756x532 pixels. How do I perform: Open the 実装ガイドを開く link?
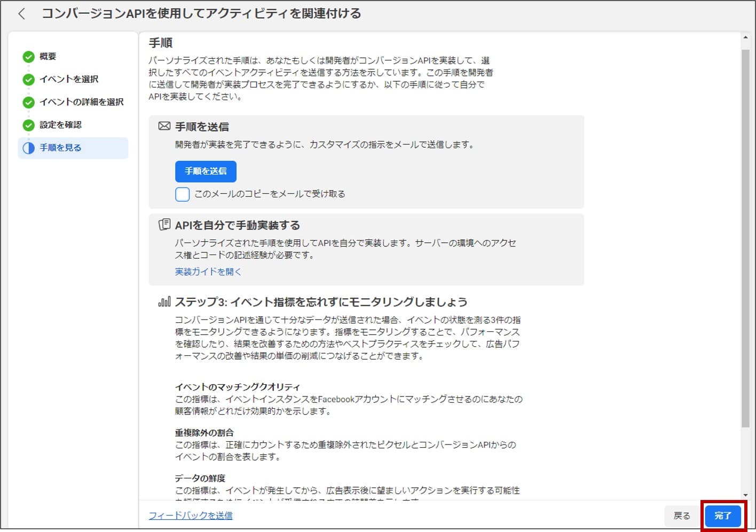pyautogui.click(x=208, y=272)
